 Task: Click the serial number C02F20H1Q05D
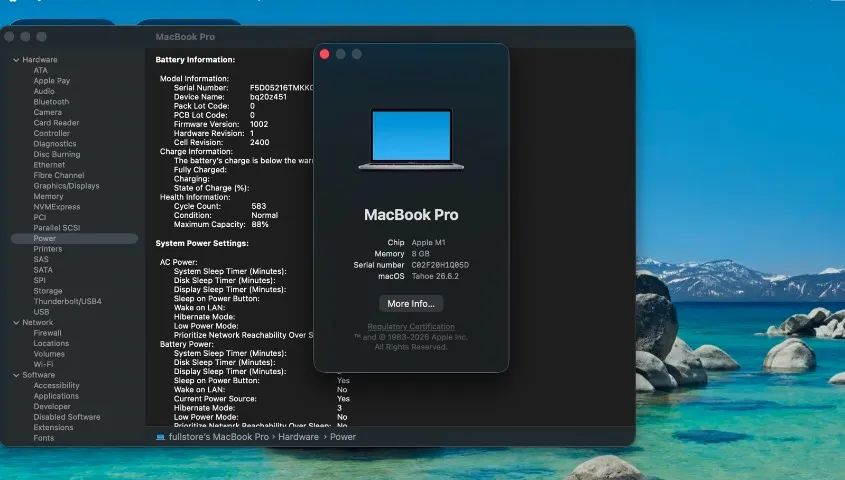(440, 265)
